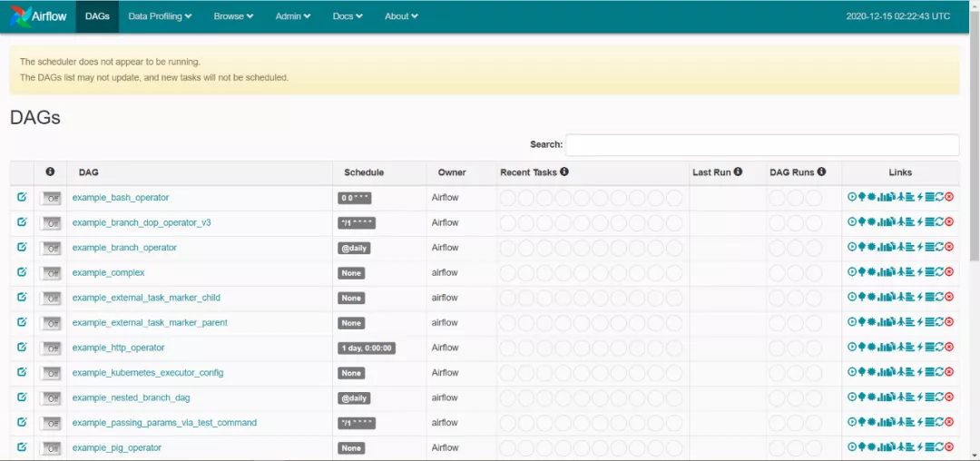Toggle example_external_task_marker_parent DAG switch
This screenshot has height=461, width=980.
pos(51,323)
